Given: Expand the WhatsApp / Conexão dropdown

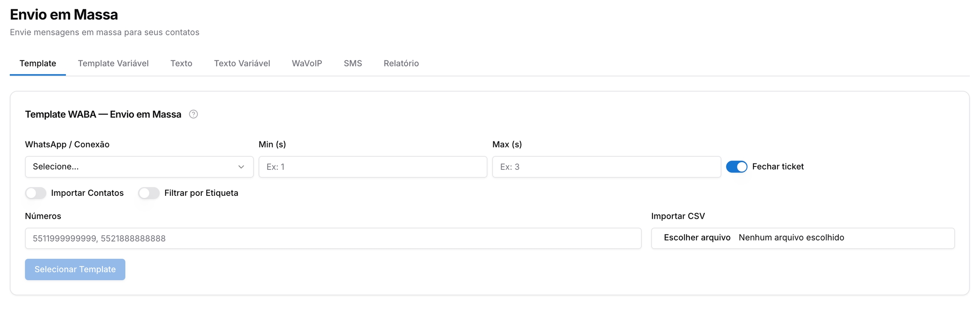Looking at the screenshot, I should pos(139,167).
